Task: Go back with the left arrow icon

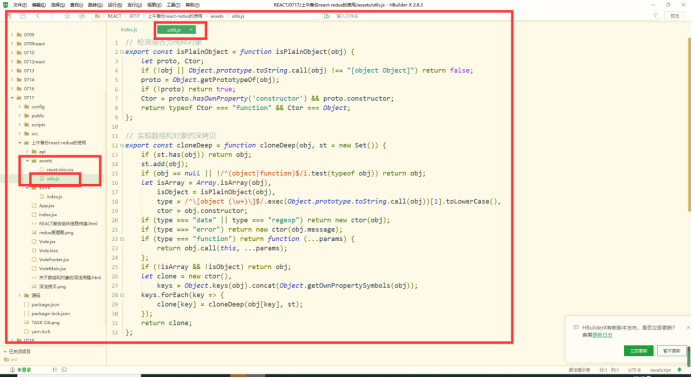Action: 38,16
